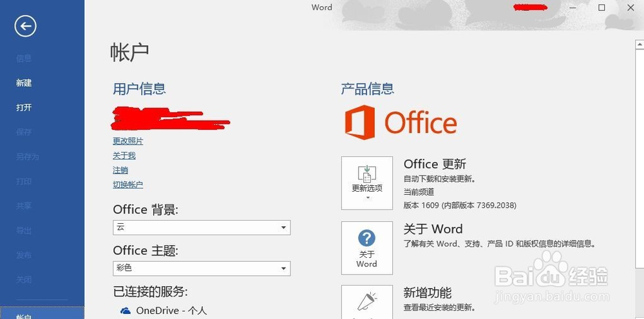Click the 新增功能 heading text
644x319 pixels.
[x=427, y=293]
